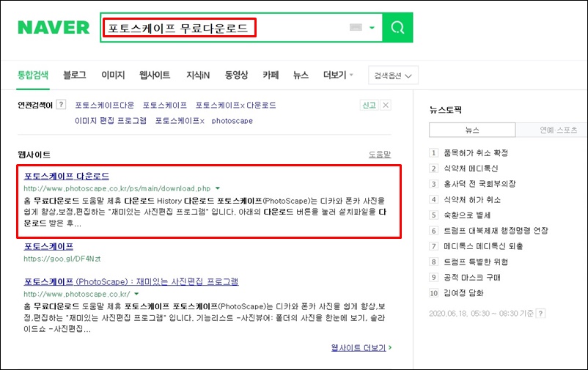This screenshot has width=588, height=370.
Task: Click related search 포토스케이프다운
Action: coord(105,105)
